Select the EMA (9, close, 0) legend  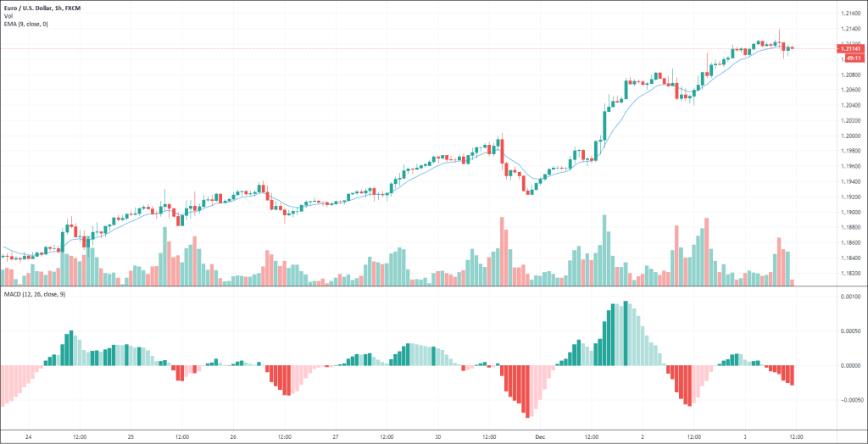(25, 24)
